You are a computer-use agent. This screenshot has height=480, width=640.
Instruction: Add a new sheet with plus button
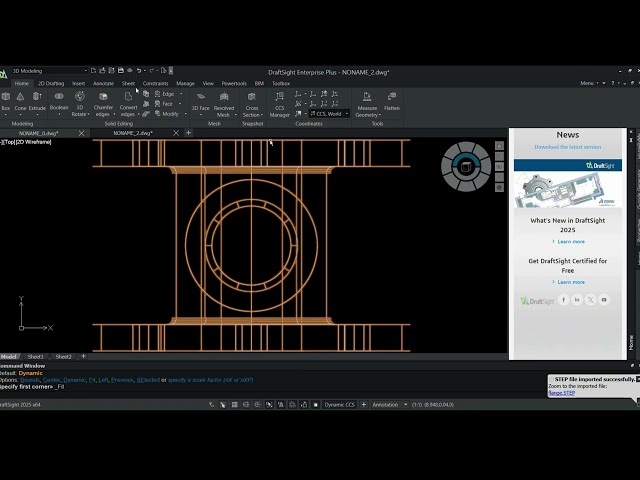point(83,356)
